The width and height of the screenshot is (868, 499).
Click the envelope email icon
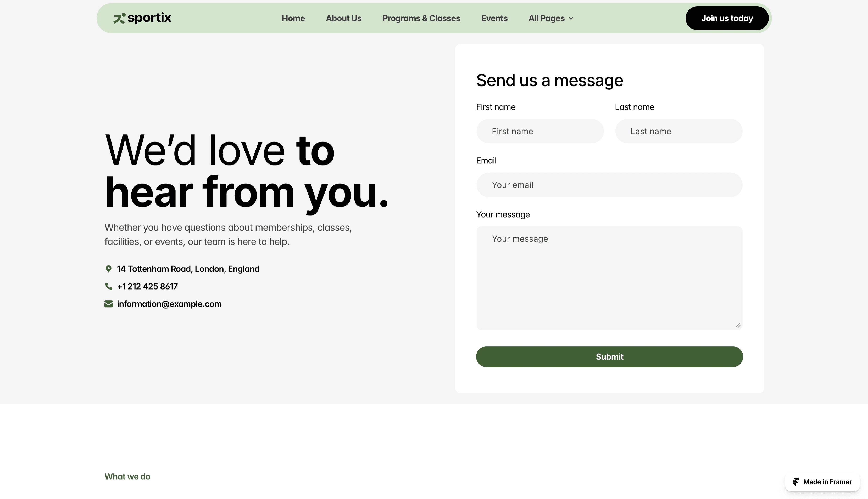click(108, 304)
